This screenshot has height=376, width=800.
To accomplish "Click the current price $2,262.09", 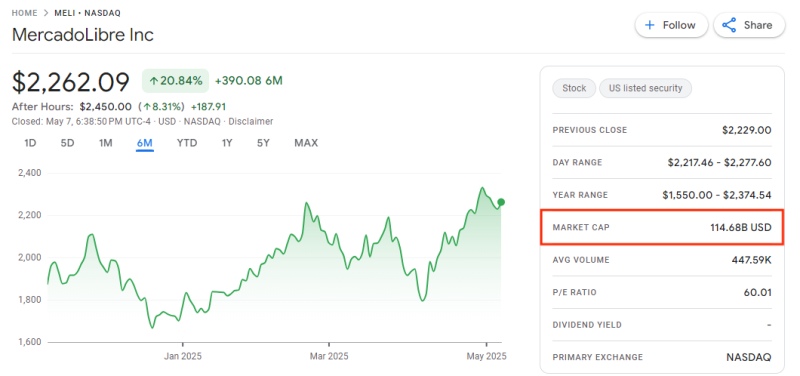I will click(x=71, y=82).
